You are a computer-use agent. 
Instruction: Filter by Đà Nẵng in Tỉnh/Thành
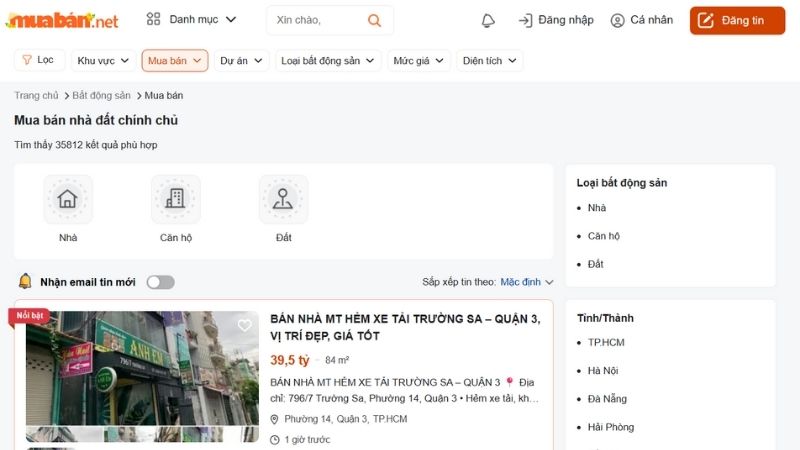click(x=607, y=398)
